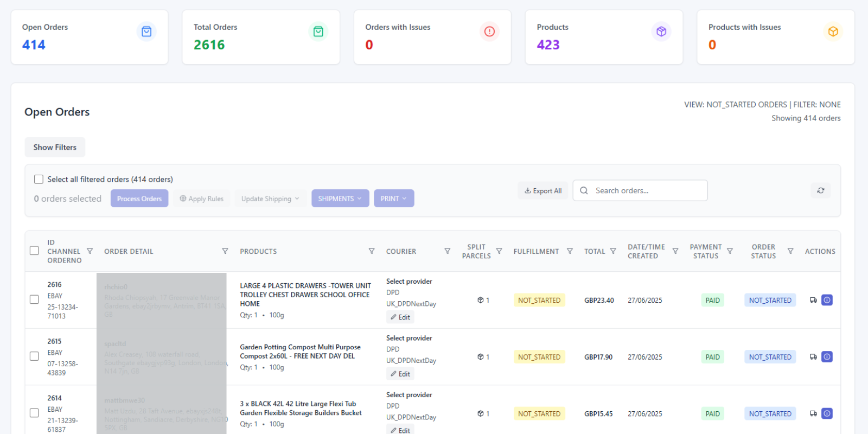Viewport: 868px width, 434px height.
Task: Click the GBP23.40 total value
Action: [599, 300]
